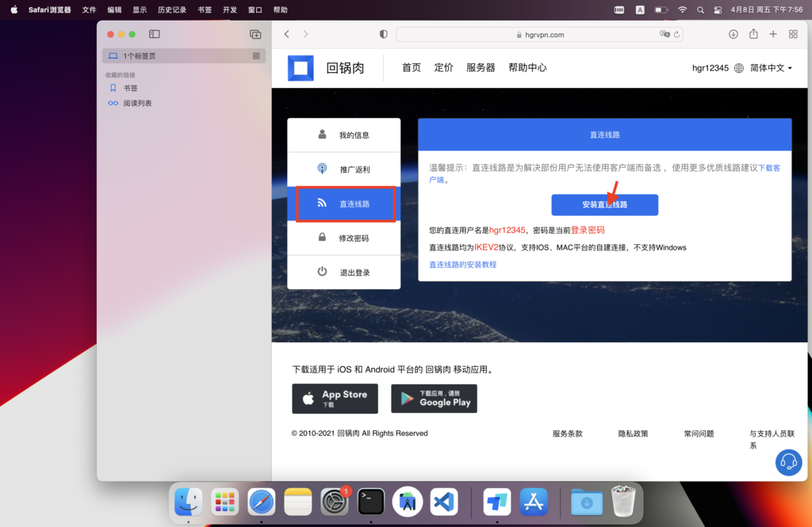Click the Share icon in Safari toolbar

753,34
